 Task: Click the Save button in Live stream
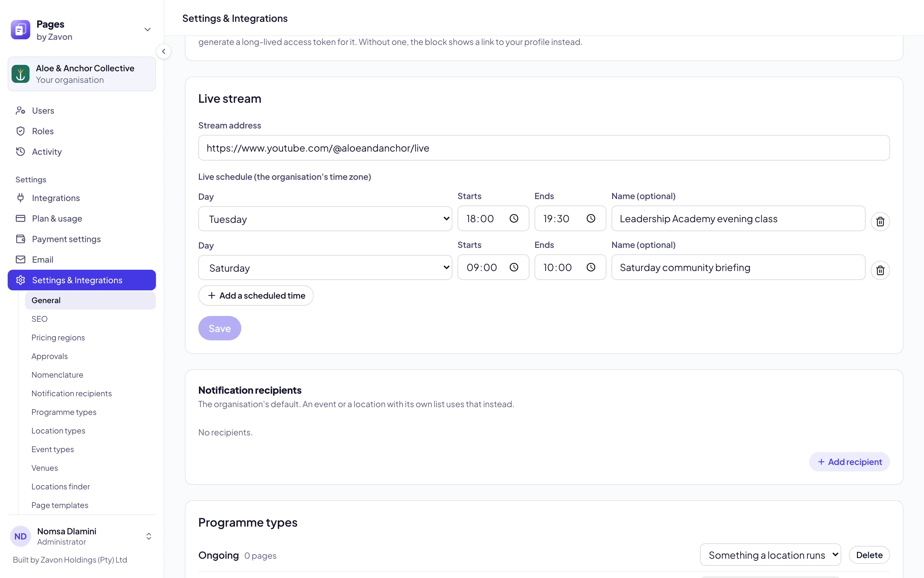[x=219, y=328]
